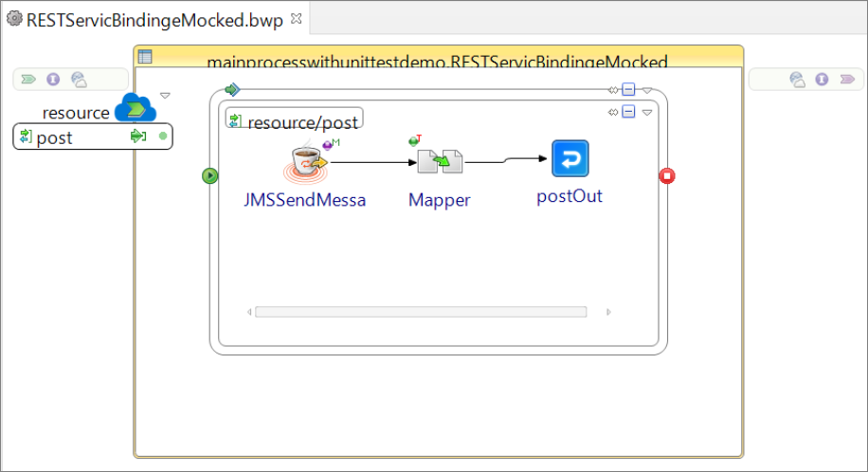The image size is (868, 472).
Task: Select transition from JMSSendMessage to Mapper
Action: [x=372, y=162]
